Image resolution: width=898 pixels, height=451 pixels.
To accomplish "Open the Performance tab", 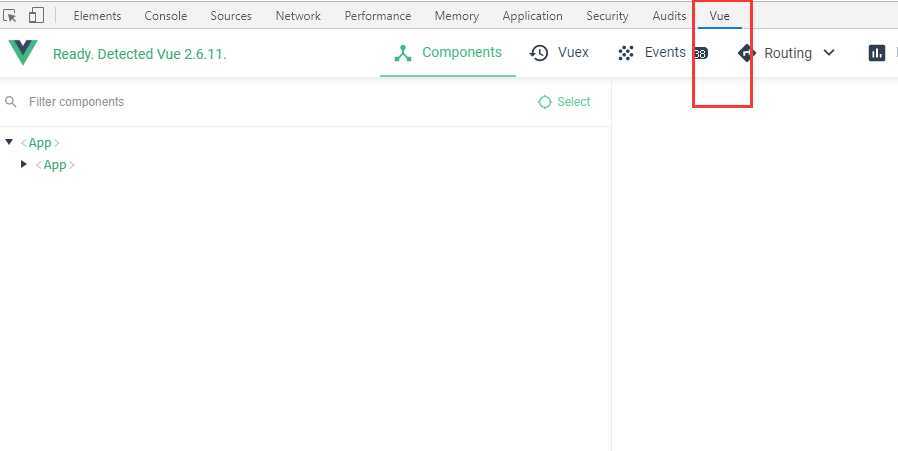I will (x=377, y=16).
